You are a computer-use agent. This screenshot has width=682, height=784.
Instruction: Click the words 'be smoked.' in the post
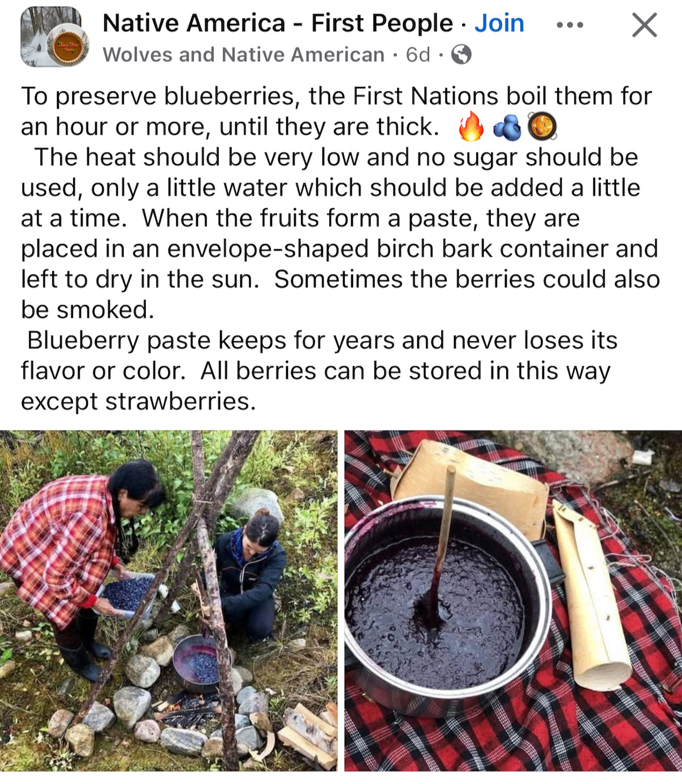coord(88,309)
